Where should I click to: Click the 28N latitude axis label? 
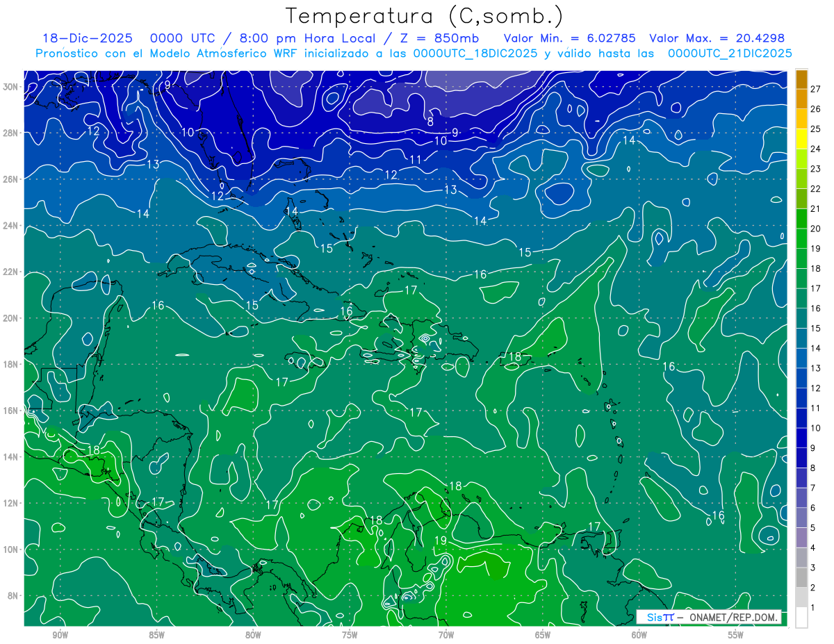click(11, 133)
